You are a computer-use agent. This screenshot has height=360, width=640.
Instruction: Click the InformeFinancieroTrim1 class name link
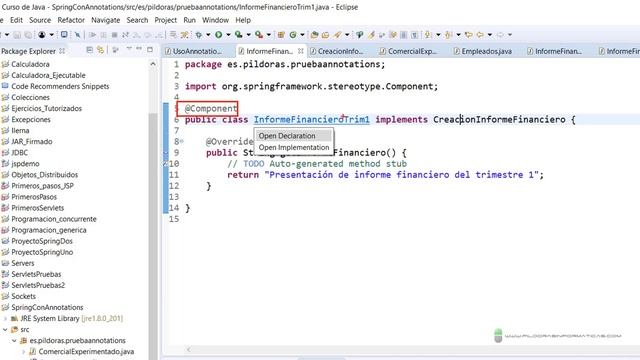[311, 120]
